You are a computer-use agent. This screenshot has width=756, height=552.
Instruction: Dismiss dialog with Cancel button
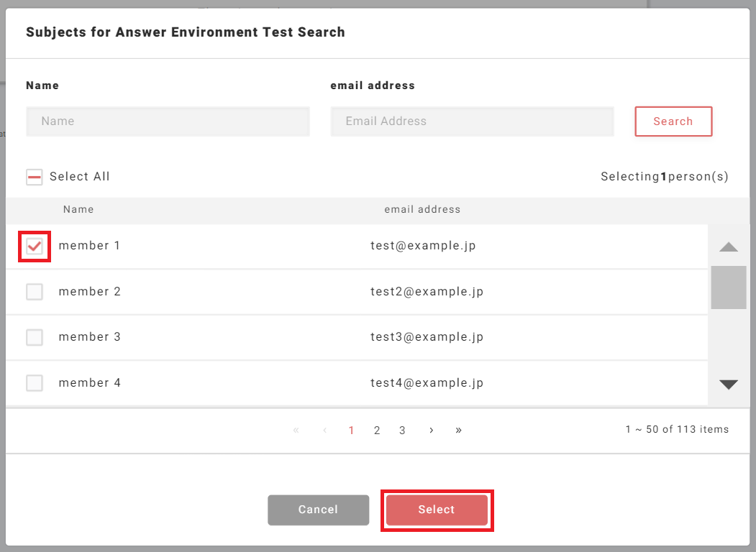click(x=318, y=510)
